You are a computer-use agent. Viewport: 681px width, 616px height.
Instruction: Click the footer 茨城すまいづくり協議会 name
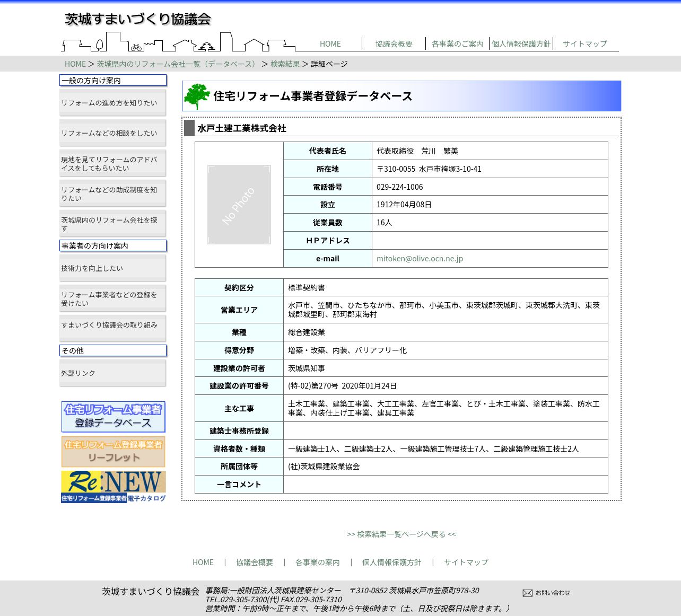click(x=151, y=592)
